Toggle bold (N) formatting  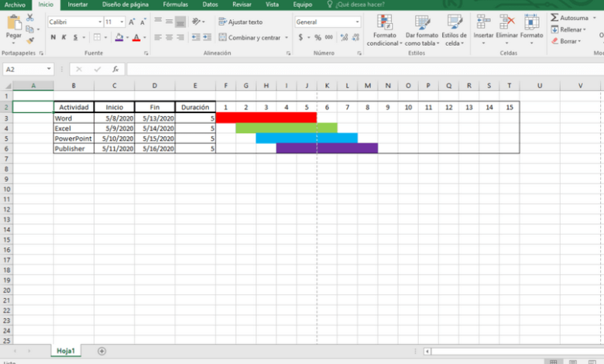(53, 37)
